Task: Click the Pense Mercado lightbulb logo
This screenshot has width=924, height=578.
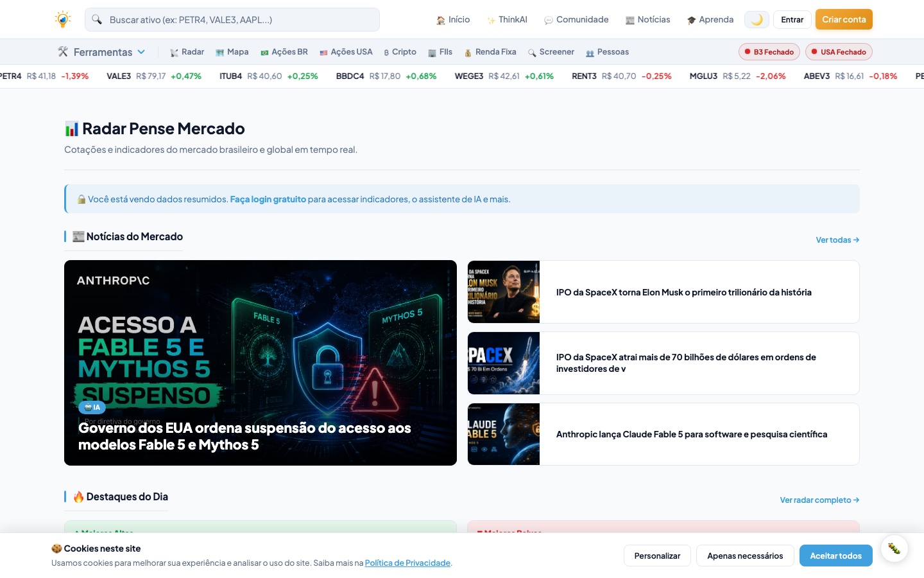Action: pos(62,19)
